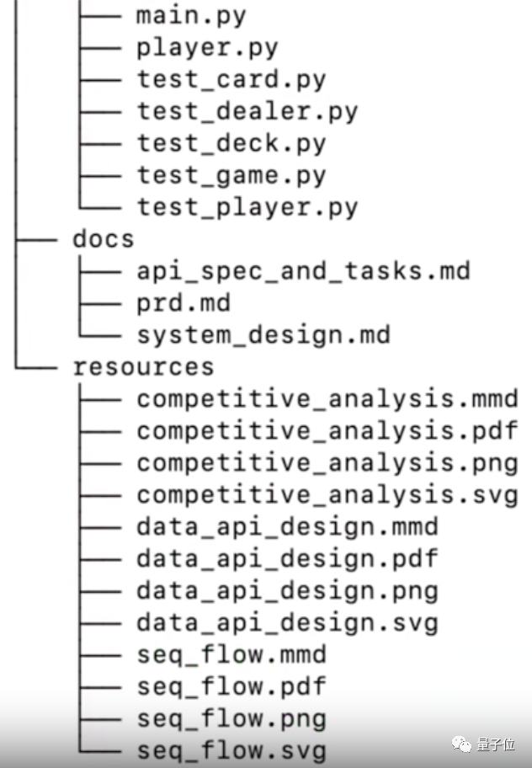
Task: Open test_game.py file
Action: [231, 176]
